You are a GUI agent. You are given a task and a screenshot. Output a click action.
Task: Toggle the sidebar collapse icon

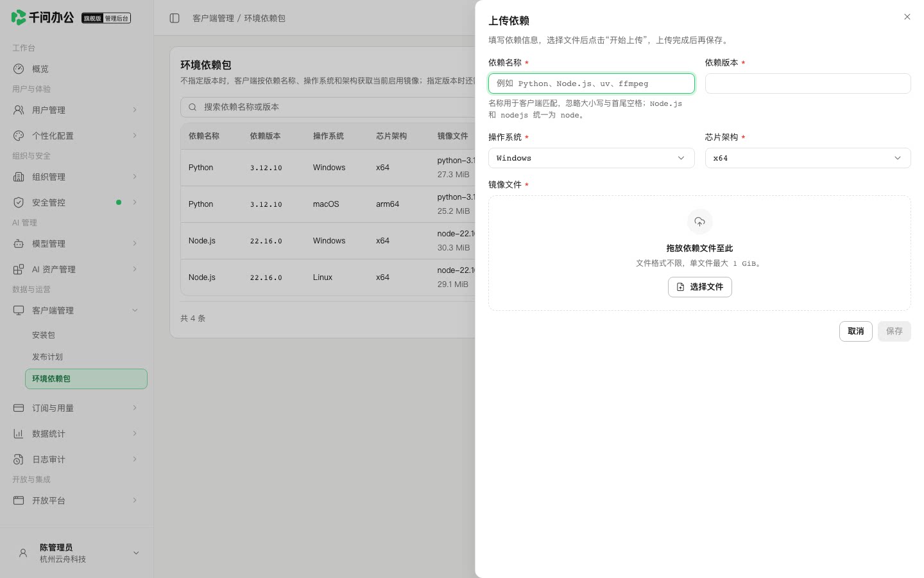coord(175,18)
